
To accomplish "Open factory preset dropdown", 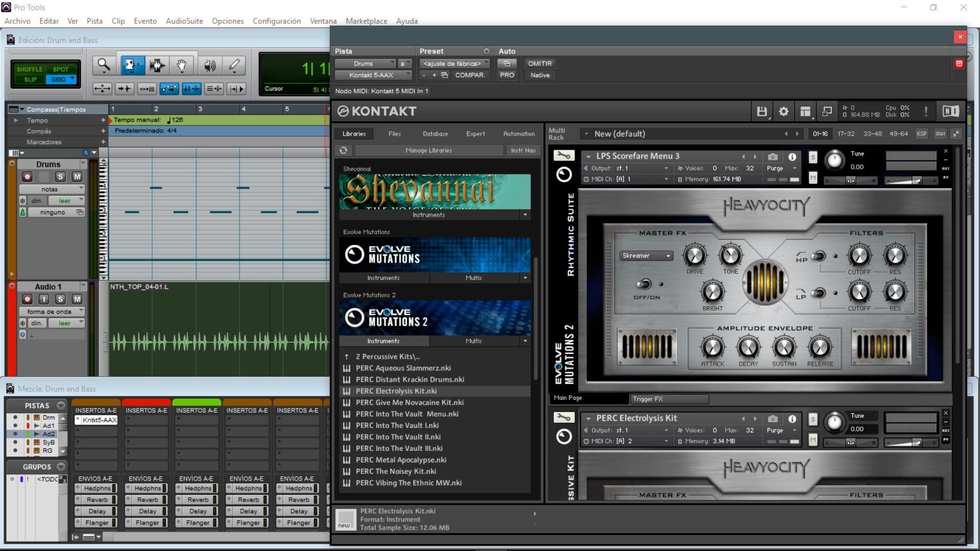I will [454, 63].
